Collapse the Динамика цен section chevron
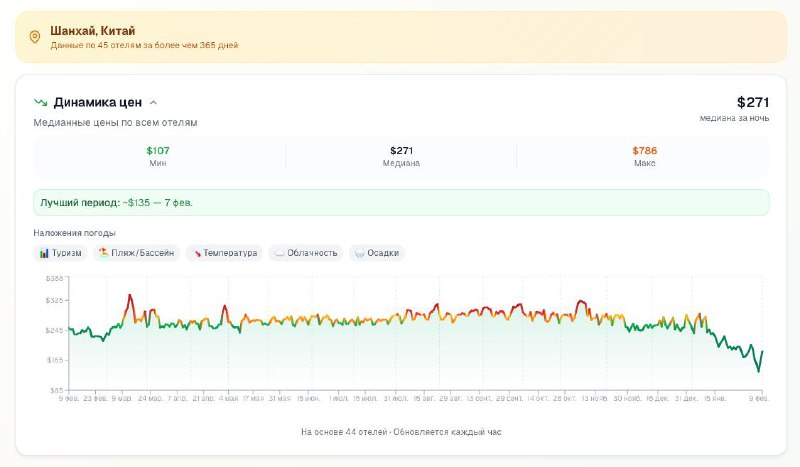This screenshot has height=467, width=800. point(153,102)
